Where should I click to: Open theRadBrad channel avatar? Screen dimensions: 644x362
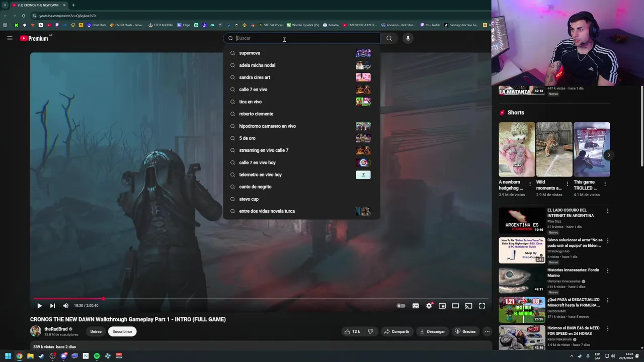coord(36,331)
